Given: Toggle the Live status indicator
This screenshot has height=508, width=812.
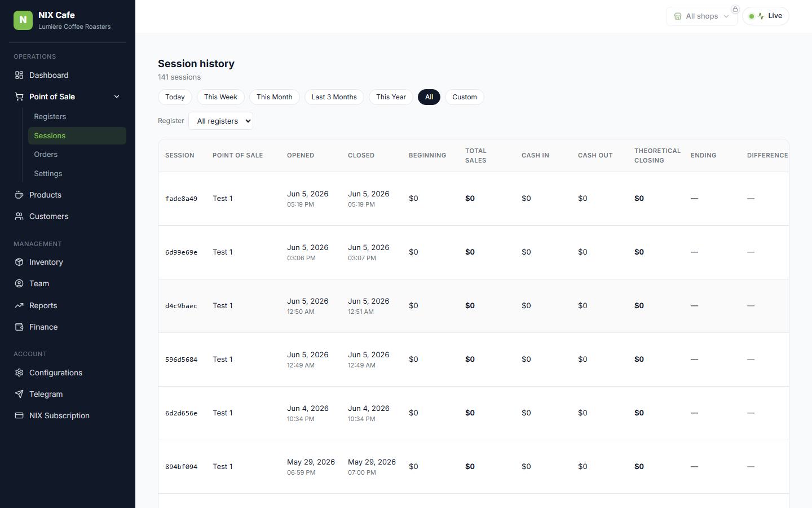Looking at the screenshot, I should point(766,16).
